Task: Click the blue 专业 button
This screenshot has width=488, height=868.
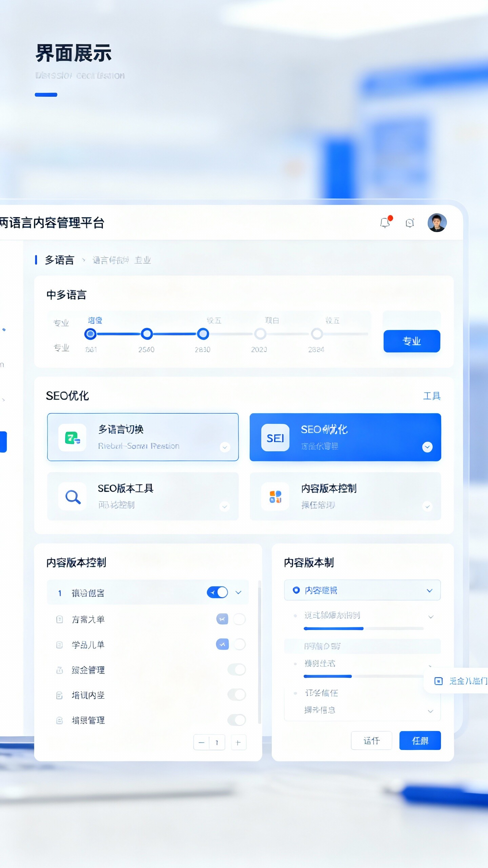Action: tap(412, 341)
